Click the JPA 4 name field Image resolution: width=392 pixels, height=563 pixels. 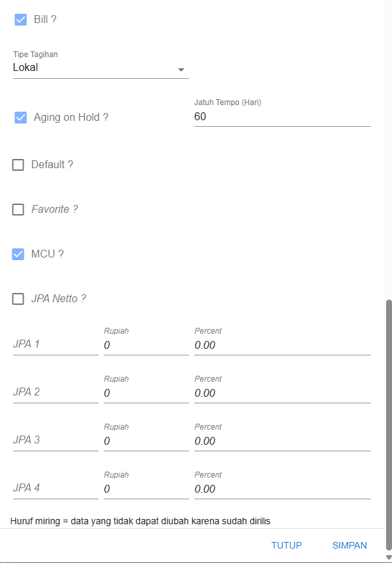56,488
